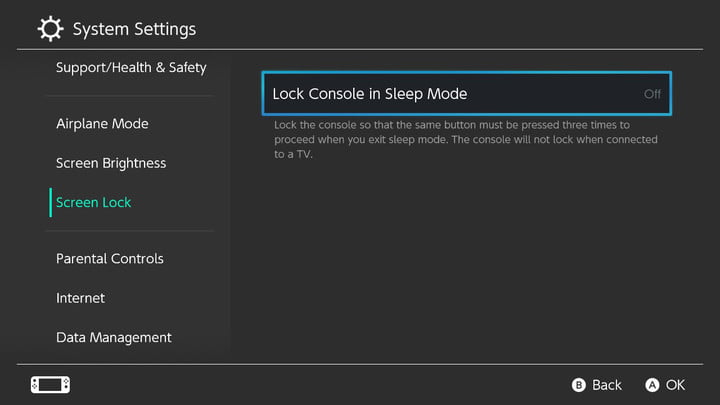Click the Off status value
This screenshot has height=405, width=720.
click(652, 94)
